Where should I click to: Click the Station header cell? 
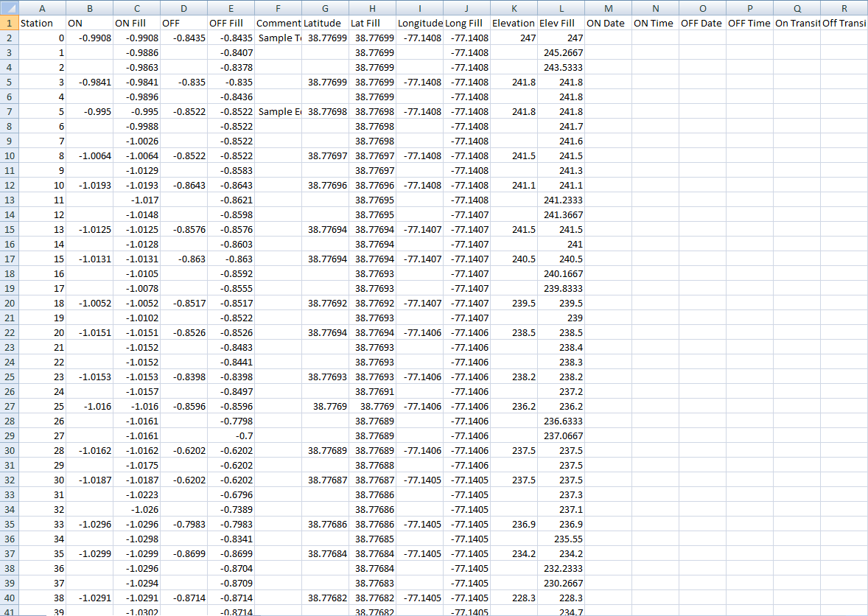(x=42, y=23)
